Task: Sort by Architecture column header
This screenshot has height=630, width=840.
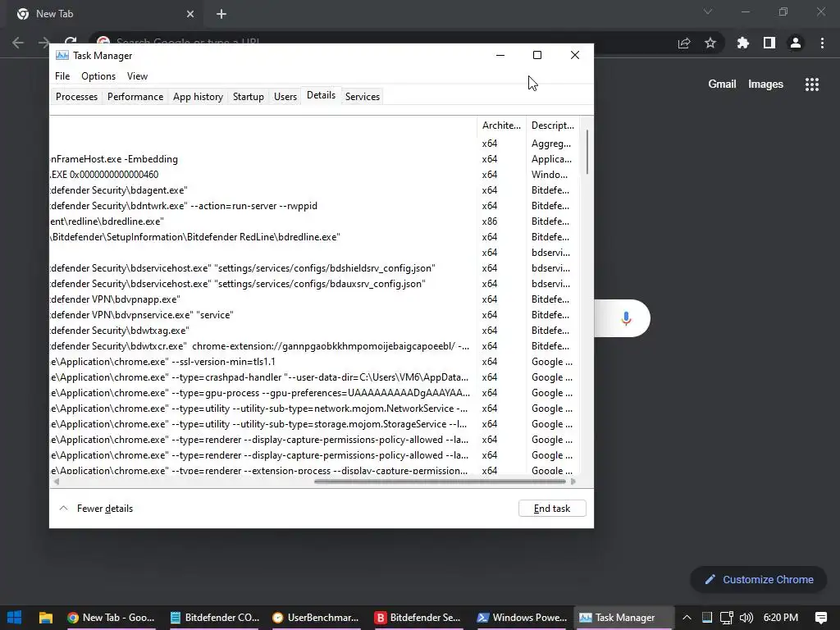Action: [x=501, y=126]
